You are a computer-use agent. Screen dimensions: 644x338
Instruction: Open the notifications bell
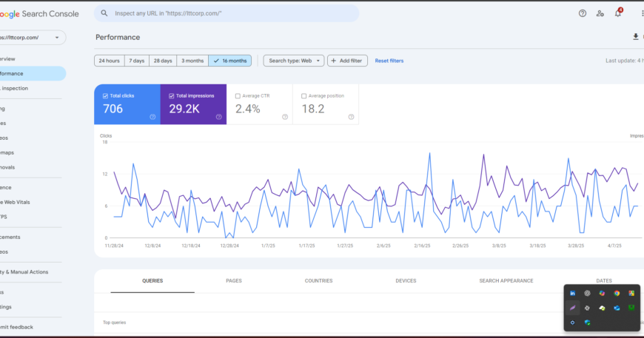click(618, 13)
